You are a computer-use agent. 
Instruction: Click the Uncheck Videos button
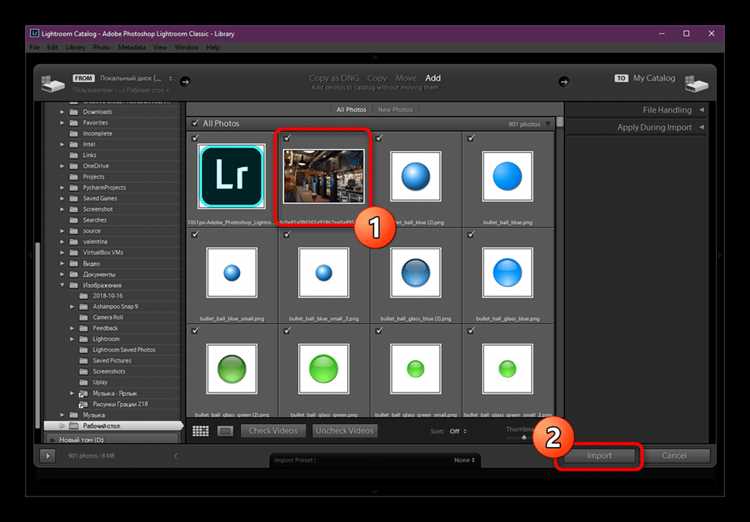345,431
